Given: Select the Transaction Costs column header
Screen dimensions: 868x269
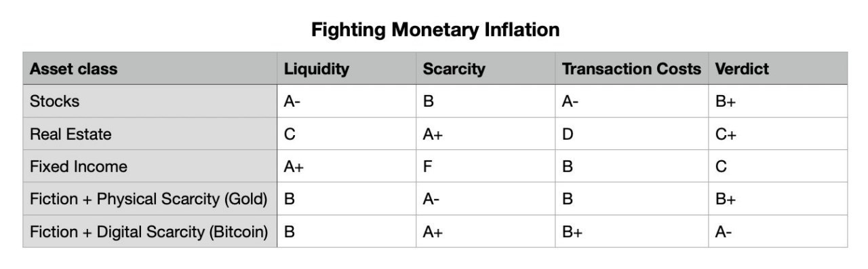Looking at the screenshot, I should (x=632, y=69).
